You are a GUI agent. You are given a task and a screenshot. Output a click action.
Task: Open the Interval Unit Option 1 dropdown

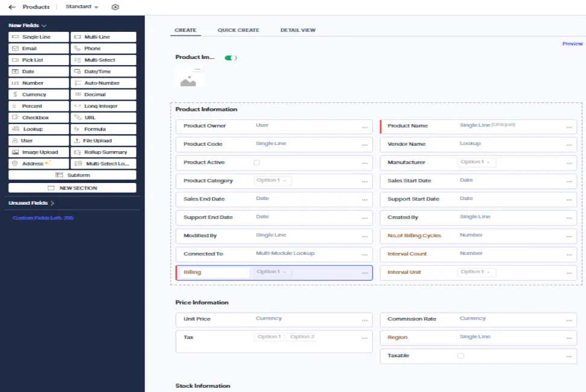(476, 272)
